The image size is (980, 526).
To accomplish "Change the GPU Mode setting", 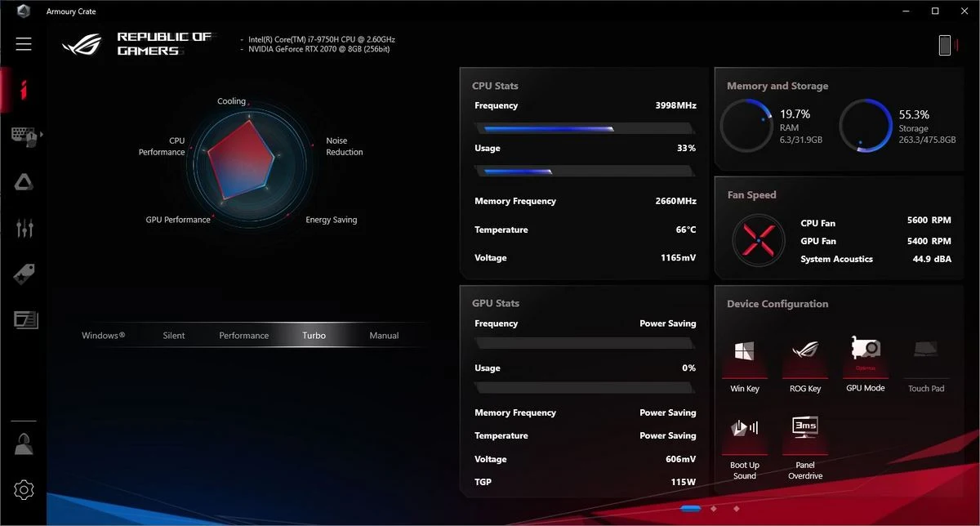I will tap(865, 364).
